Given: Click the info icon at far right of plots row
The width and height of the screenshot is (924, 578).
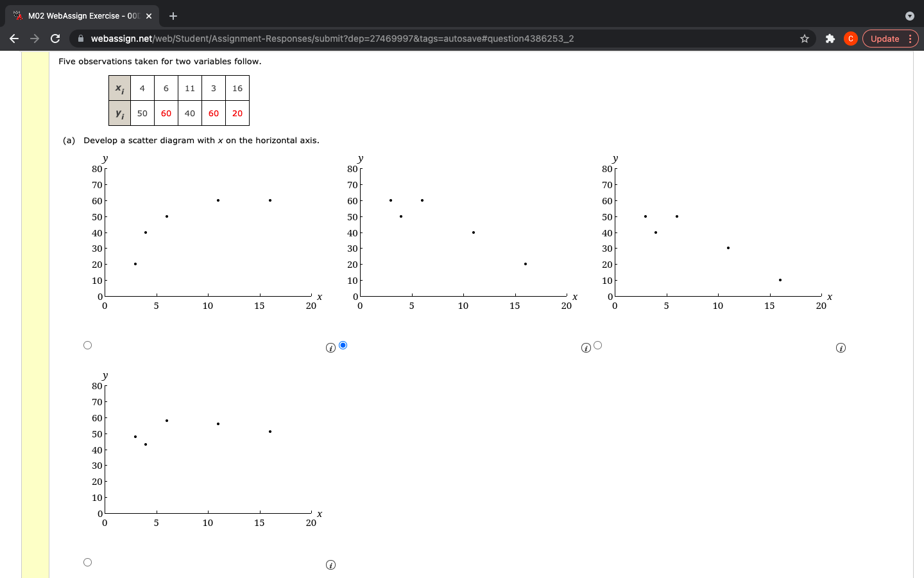Looking at the screenshot, I should tap(841, 347).
